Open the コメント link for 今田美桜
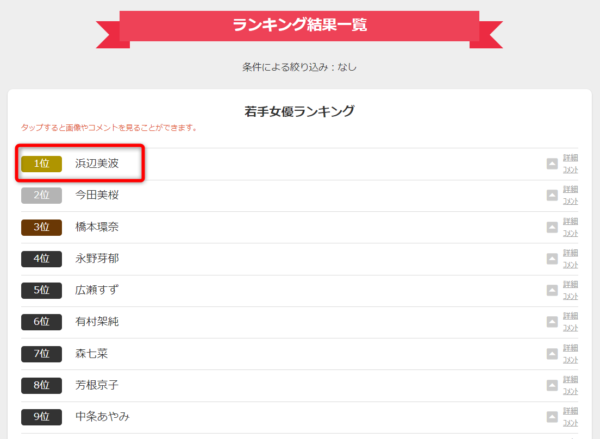 (x=570, y=201)
